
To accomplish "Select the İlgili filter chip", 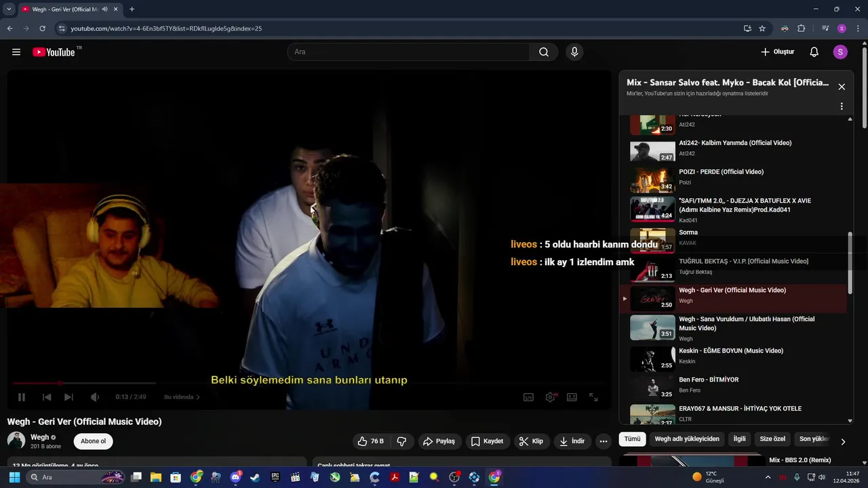I will [739, 439].
